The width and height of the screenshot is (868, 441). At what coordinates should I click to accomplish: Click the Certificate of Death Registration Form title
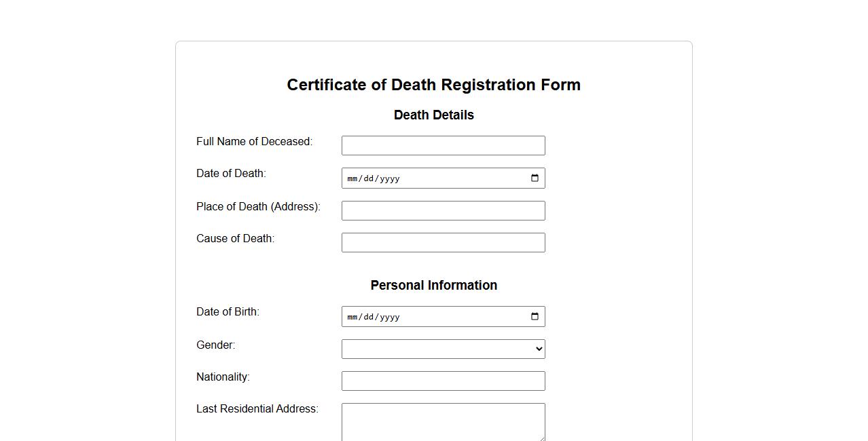tap(433, 85)
